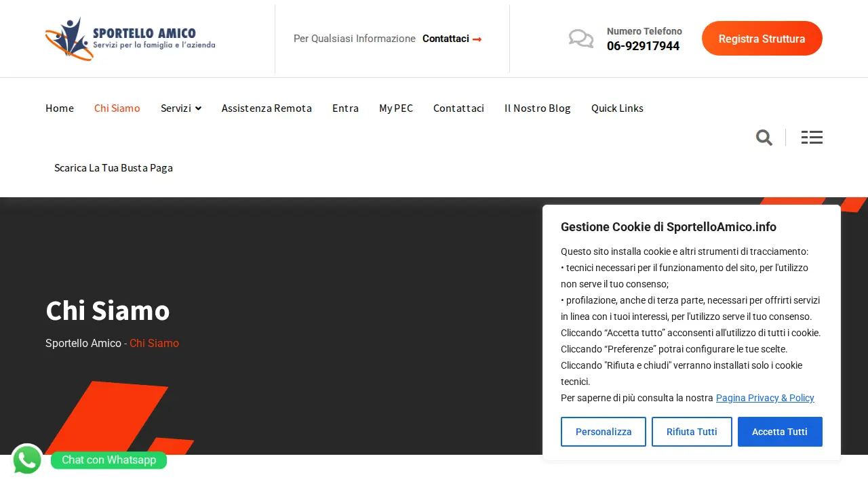Click Accetta Tutti cookie button
Viewport: 868px width, 488px height.
(780, 432)
